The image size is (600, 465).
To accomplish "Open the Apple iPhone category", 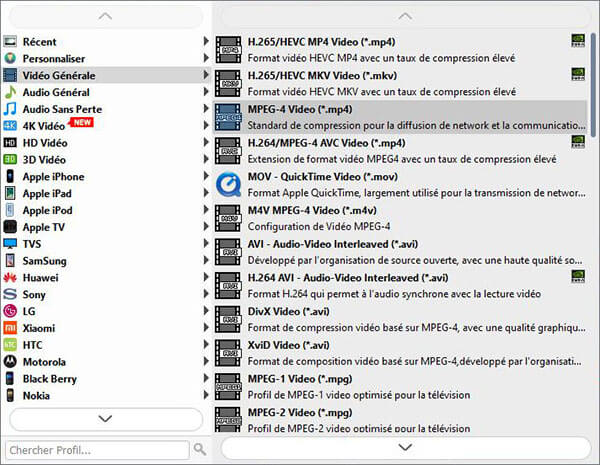I will coord(106,176).
